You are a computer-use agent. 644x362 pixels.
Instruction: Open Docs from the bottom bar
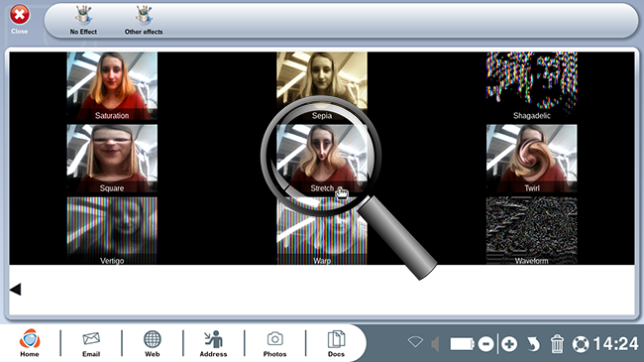pyautogui.click(x=336, y=343)
